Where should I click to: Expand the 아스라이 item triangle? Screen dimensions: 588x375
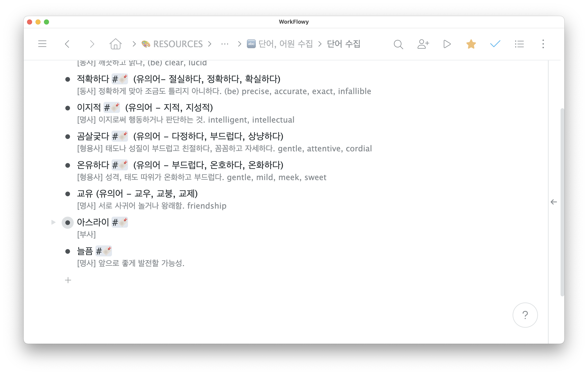[x=53, y=222]
